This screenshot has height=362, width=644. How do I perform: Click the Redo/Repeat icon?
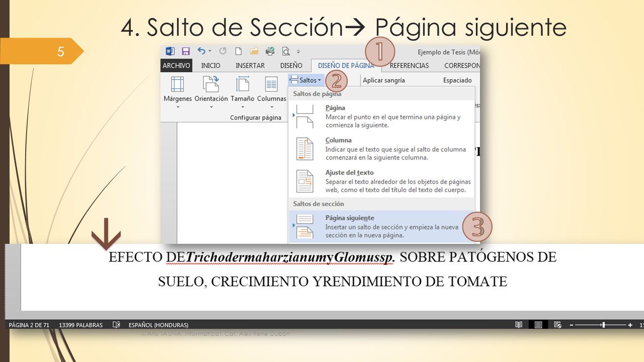click(222, 51)
